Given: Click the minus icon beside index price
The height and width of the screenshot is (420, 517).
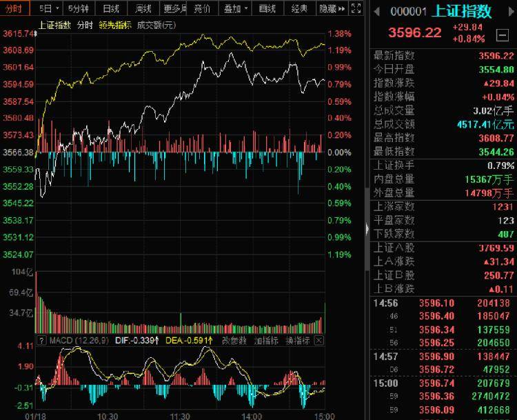Looking at the screenshot, I should pyautogui.click(x=503, y=34).
